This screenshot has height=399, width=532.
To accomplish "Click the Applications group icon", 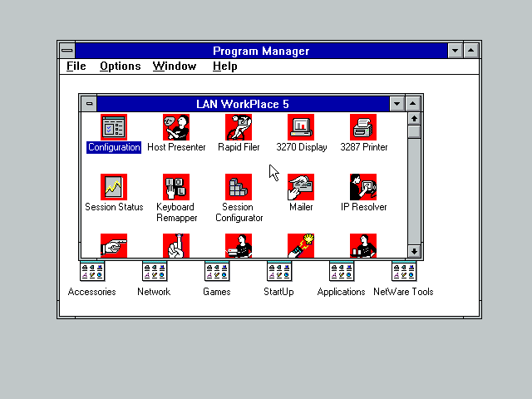I will (342, 271).
